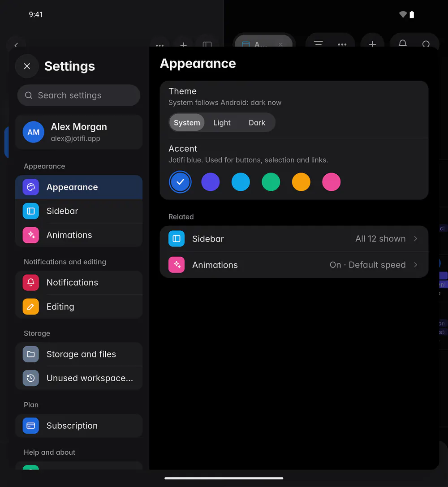Image resolution: width=448 pixels, height=487 pixels.
Task: Select Appearance in the settings menu
Action: pos(79,187)
